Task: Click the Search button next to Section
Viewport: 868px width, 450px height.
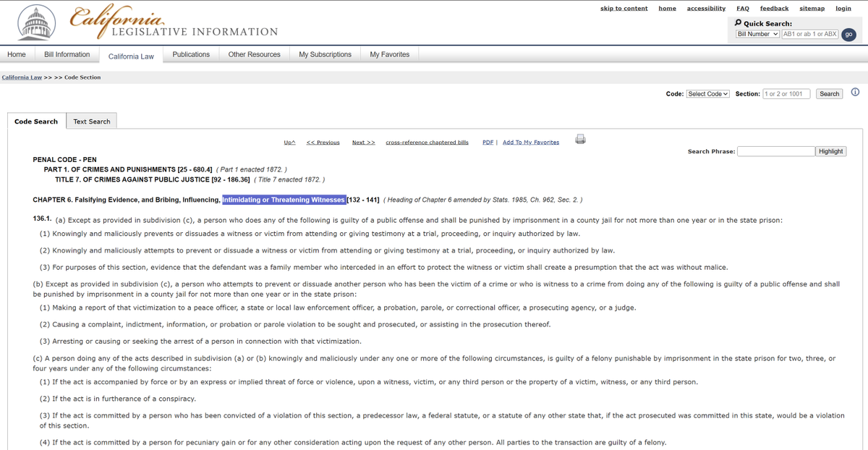Action: (830, 94)
